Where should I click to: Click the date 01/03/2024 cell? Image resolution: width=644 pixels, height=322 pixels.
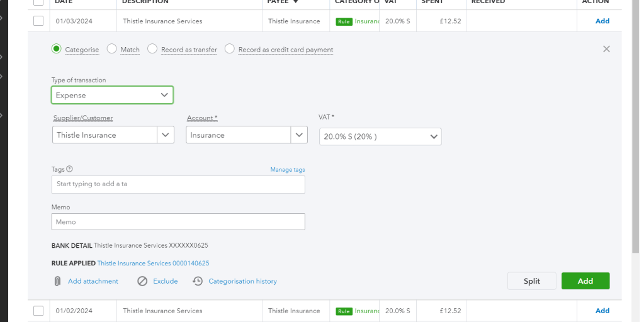point(74,21)
